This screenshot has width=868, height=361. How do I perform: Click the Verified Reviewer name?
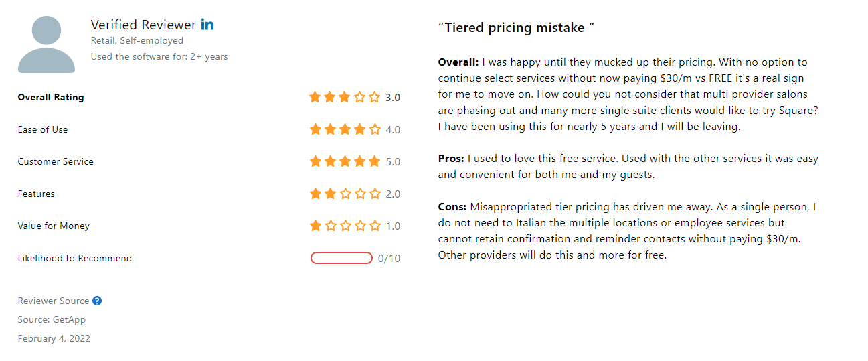tap(144, 25)
